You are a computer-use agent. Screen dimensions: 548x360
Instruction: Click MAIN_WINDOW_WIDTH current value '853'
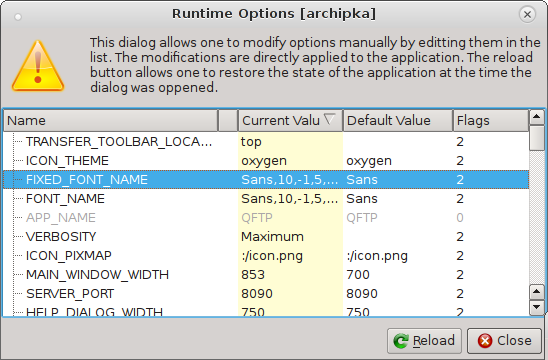click(253, 275)
